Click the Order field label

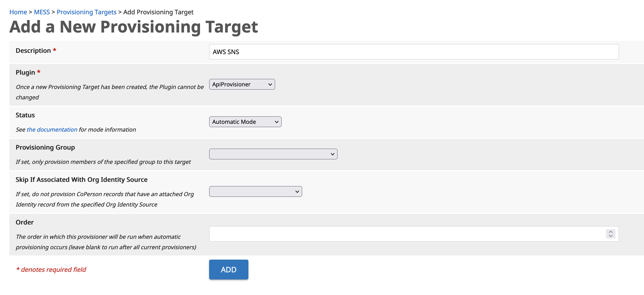click(x=25, y=222)
